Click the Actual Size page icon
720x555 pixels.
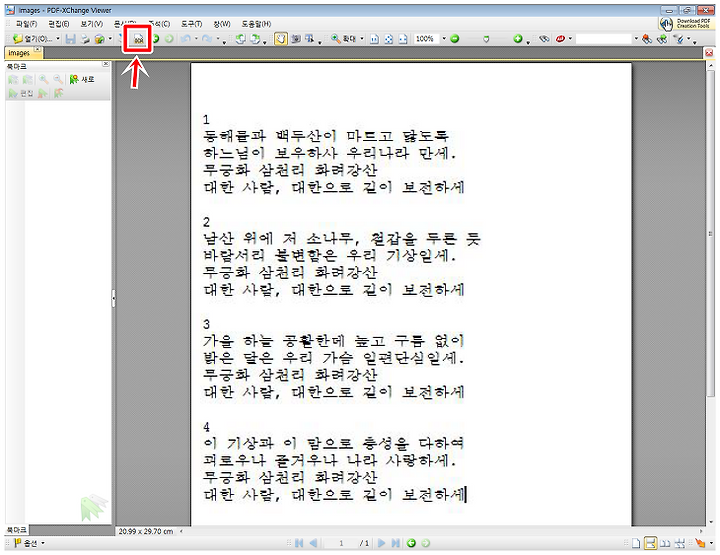click(x=374, y=39)
